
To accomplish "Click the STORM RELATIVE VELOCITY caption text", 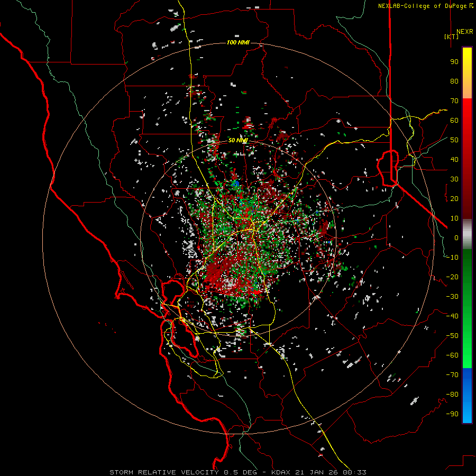I will click(x=164, y=472).
